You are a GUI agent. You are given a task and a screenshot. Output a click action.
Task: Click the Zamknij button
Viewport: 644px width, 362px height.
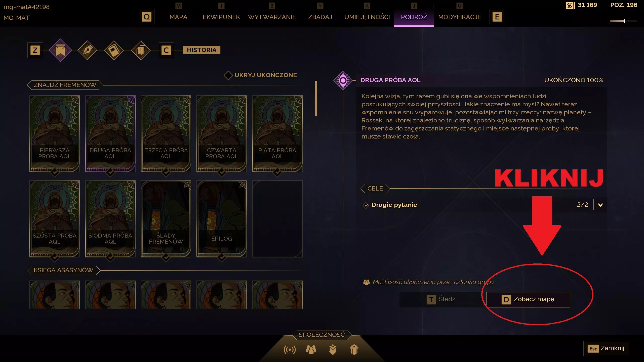pos(607,348)
